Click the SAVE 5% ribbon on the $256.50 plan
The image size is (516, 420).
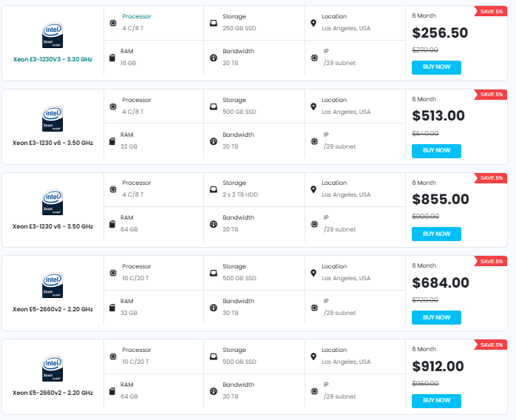(x=491, y=11)
